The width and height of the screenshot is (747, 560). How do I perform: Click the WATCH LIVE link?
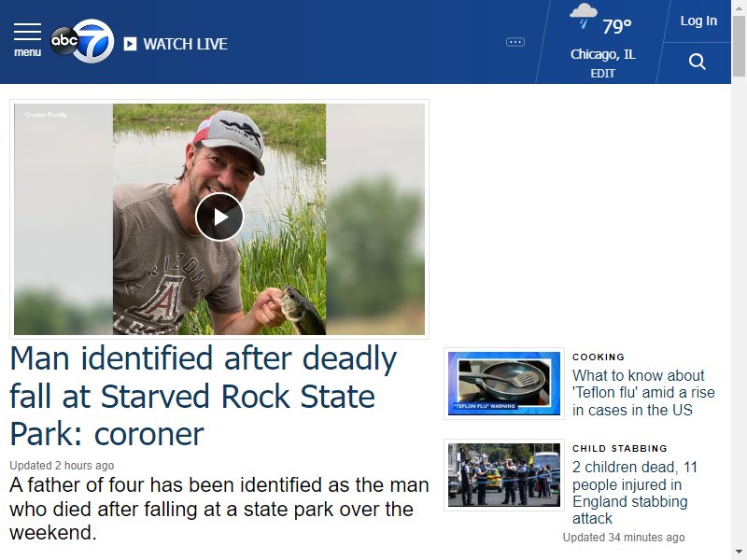pyautogui.click(x=185, y=44)
